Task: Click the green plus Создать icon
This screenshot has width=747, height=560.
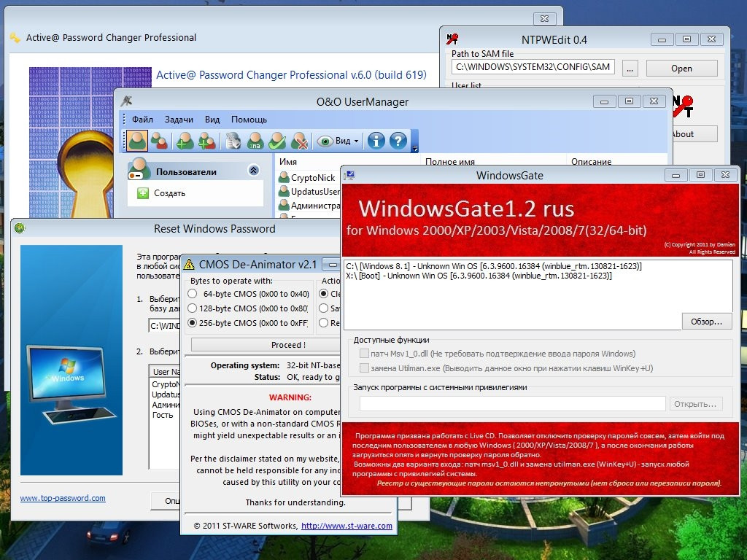Action: point(142,192)
